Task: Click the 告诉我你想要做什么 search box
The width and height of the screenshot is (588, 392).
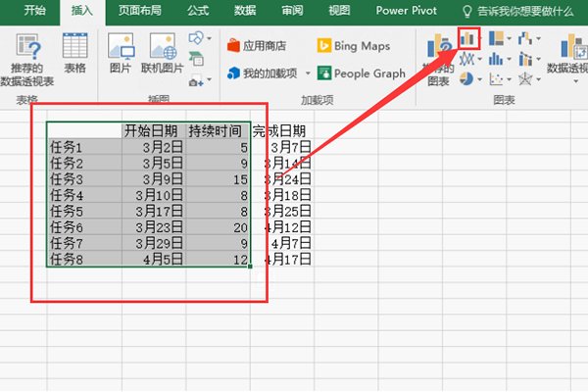Action: 525,11
